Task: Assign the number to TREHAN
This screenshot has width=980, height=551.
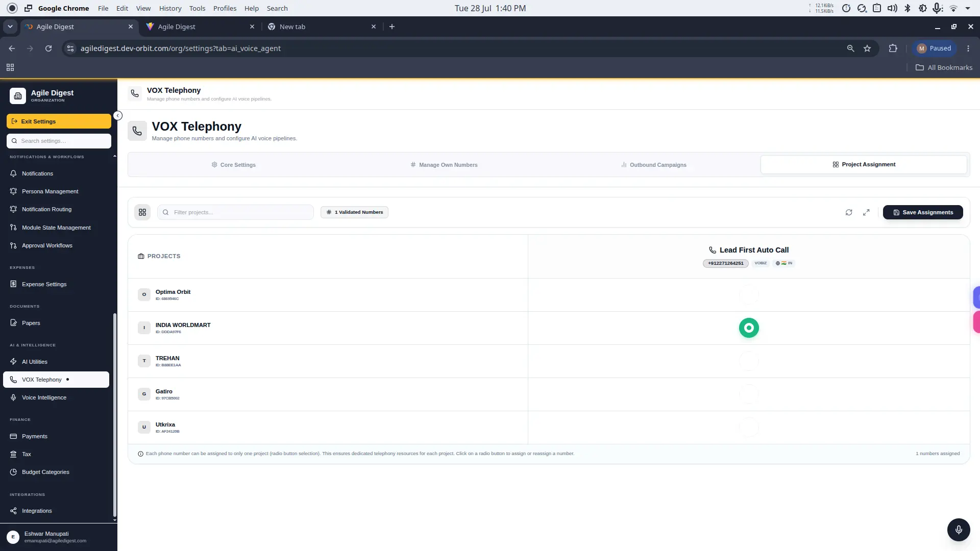Action: pos(749,361)
